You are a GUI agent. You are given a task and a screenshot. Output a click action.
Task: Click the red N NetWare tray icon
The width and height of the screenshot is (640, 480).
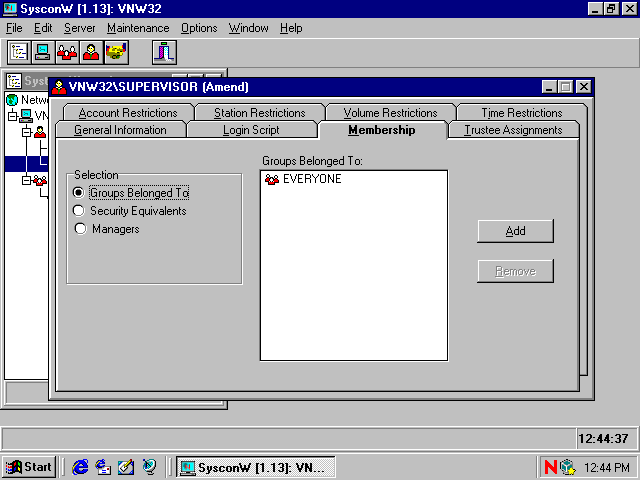pyautogui.click(x=551, y=467)
